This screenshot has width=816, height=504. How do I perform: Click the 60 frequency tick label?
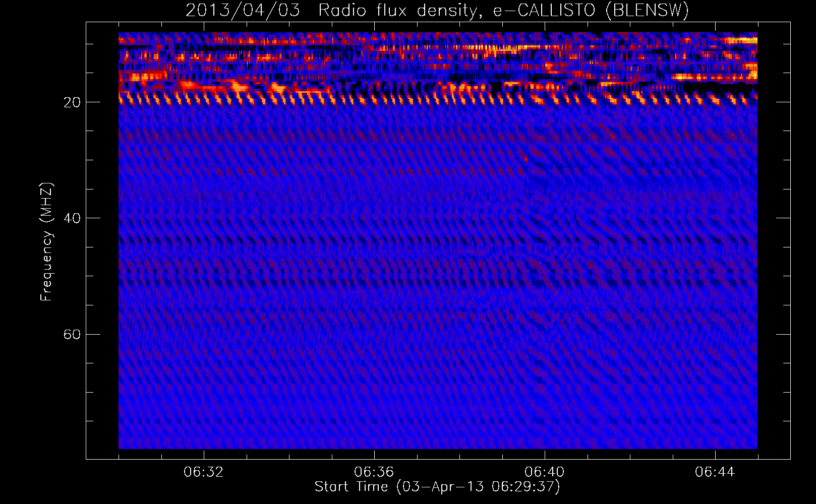pyautogui.click(x=72, y=334)
